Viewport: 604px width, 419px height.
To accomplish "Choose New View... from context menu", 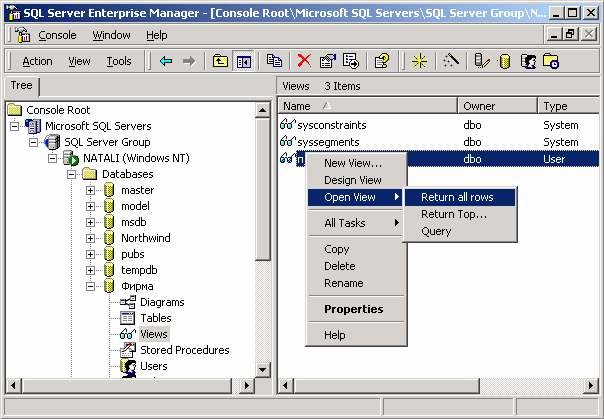I will coord(356,163).
